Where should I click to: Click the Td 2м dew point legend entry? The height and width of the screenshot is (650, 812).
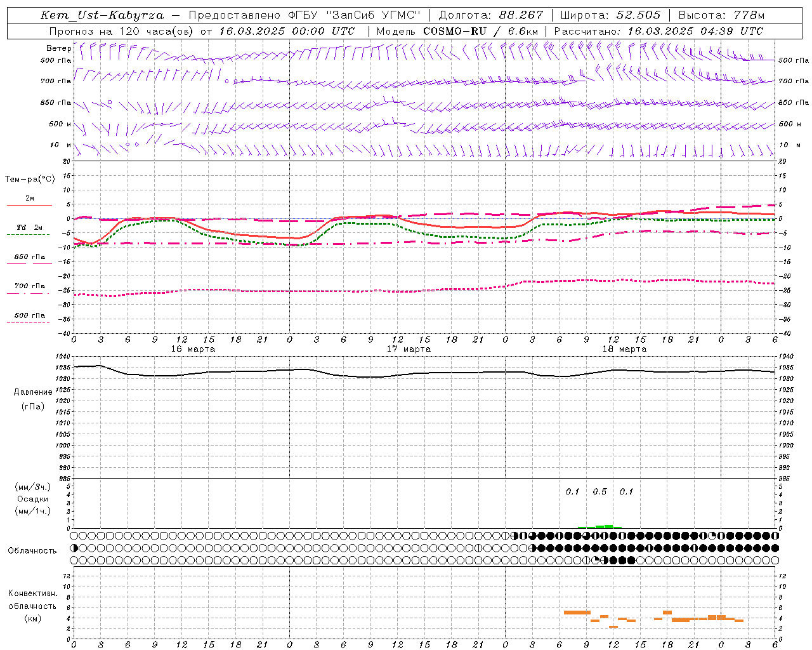click(29, 227)
